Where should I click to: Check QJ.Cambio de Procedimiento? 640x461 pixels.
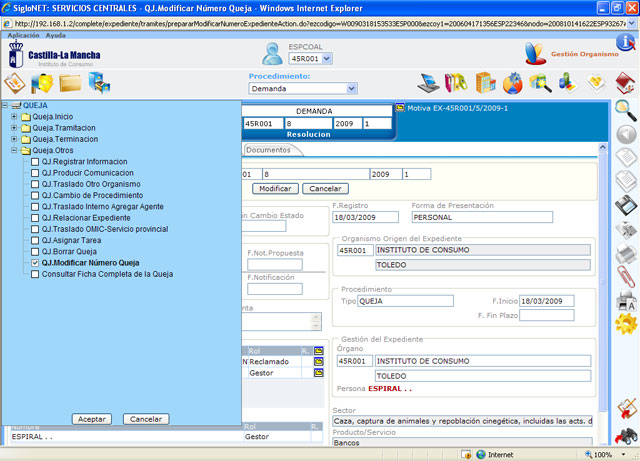pos(35,196)
